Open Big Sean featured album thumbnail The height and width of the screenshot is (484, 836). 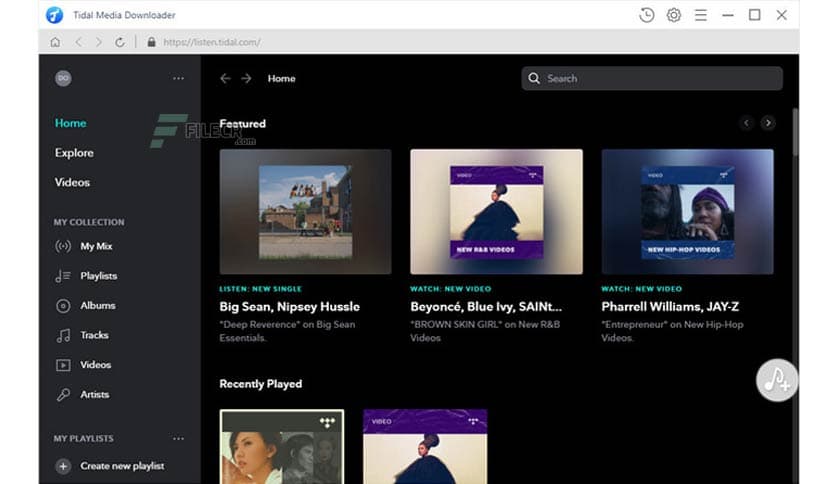305,212
